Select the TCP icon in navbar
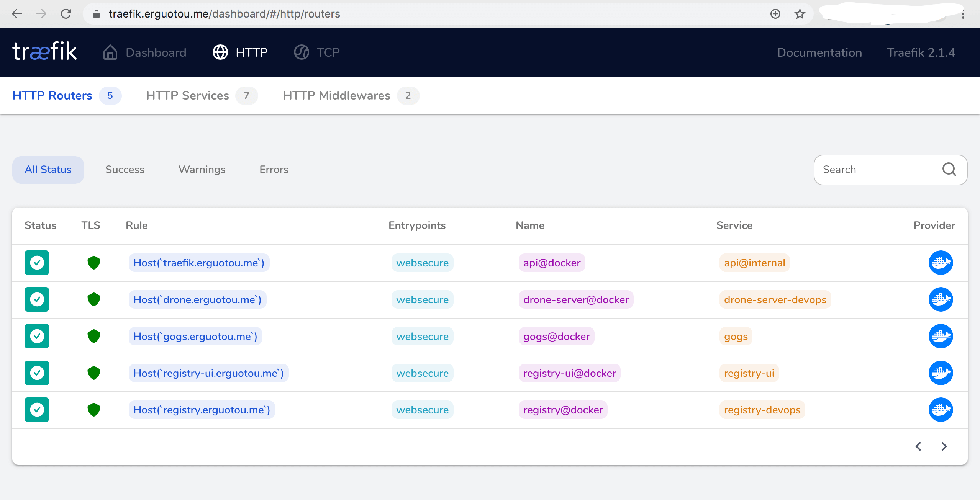 click(302, 52)
